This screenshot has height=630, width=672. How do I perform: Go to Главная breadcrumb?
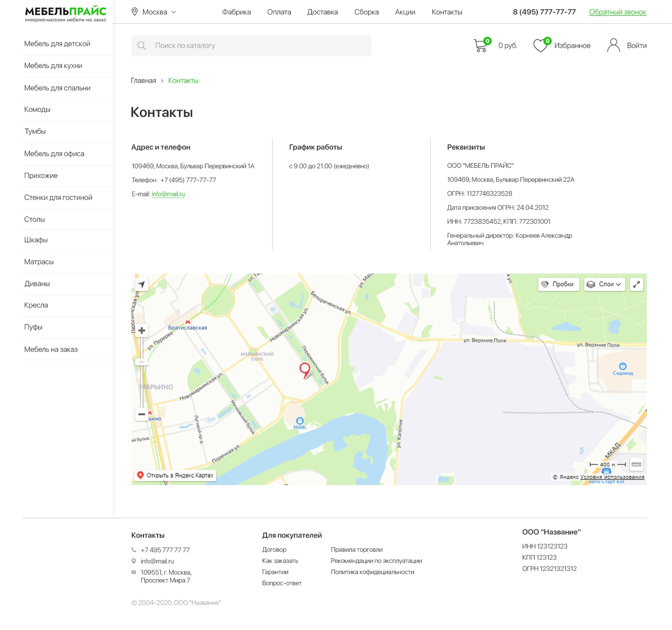pos(144,81)
